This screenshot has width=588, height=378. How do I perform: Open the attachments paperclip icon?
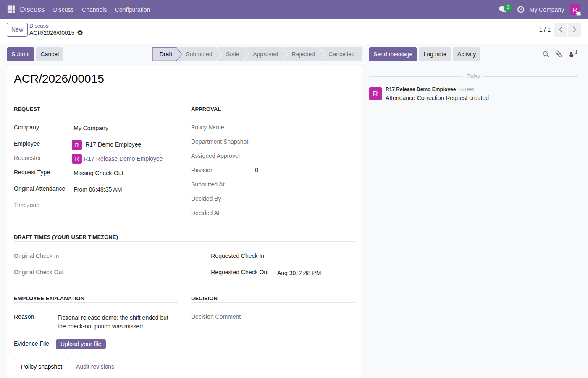[x=559, y=54]
